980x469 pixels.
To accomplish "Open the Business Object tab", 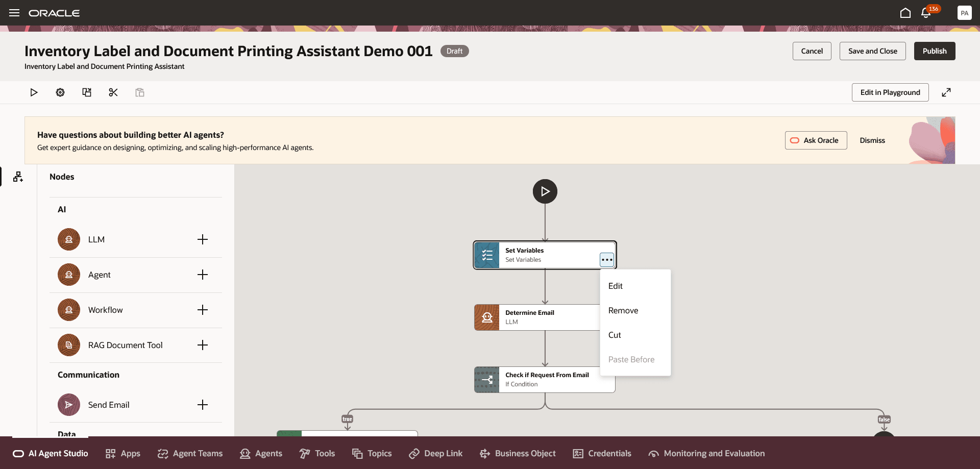I will [x=518, y=453].
